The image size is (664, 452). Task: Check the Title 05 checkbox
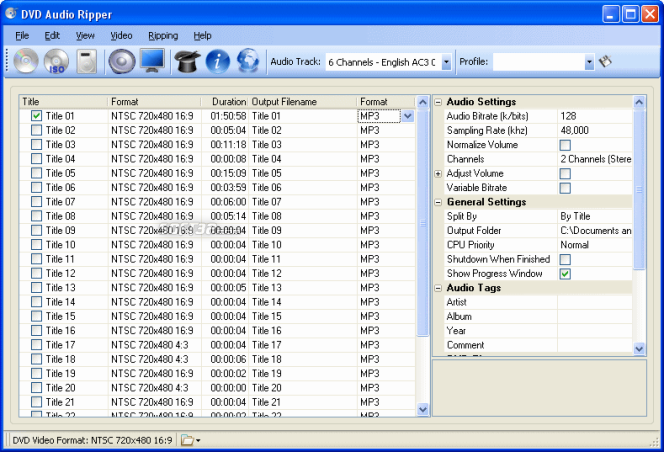point(36,173)
